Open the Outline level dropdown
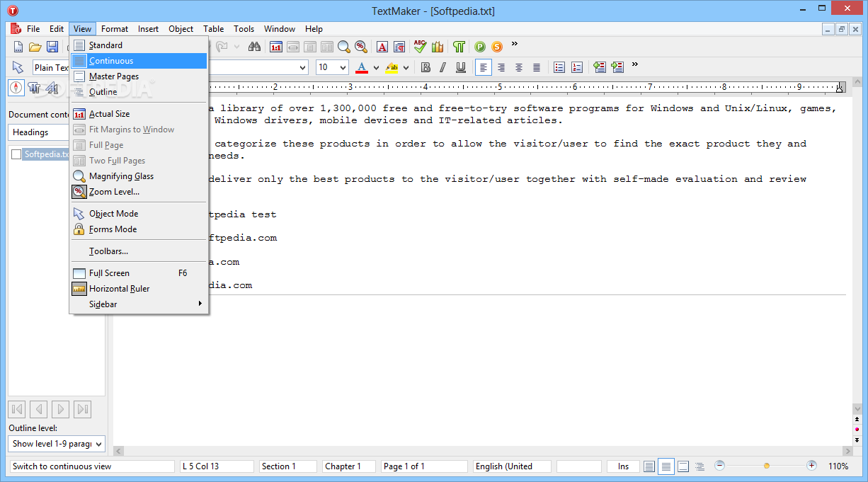This screenshot has height=482, width=868. [57, 444]
